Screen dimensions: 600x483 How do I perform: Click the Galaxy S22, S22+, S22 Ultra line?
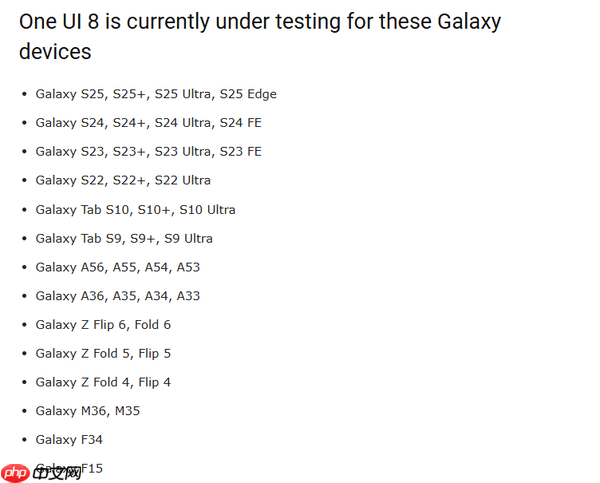123,180
